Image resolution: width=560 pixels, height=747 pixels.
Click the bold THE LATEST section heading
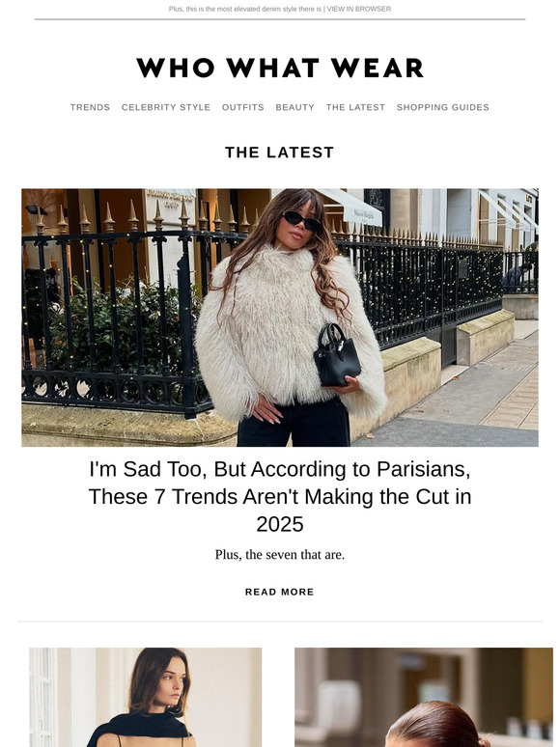point(280,152)
